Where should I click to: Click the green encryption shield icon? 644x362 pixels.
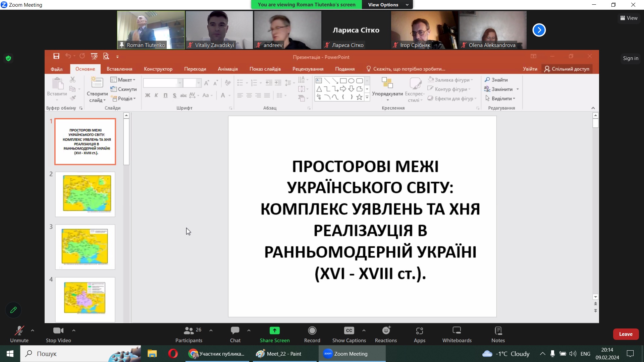(x=8, y=58)
